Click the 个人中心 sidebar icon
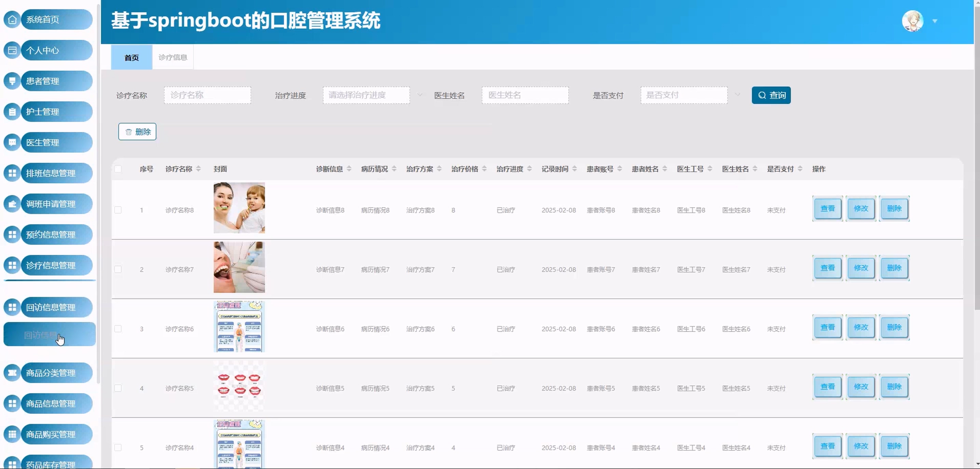The image size is (980, 469). pos(12,50)
